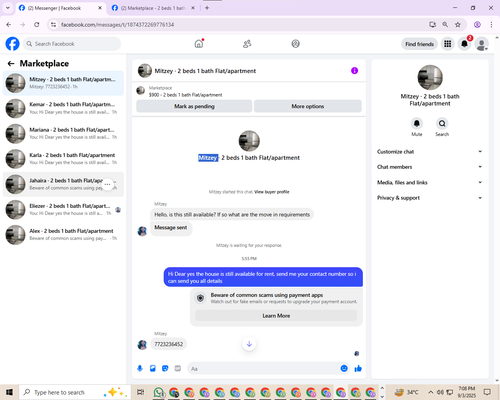Open Mitzey conversation in list
This screenshot has height=400, width=500.
point(63,83)
